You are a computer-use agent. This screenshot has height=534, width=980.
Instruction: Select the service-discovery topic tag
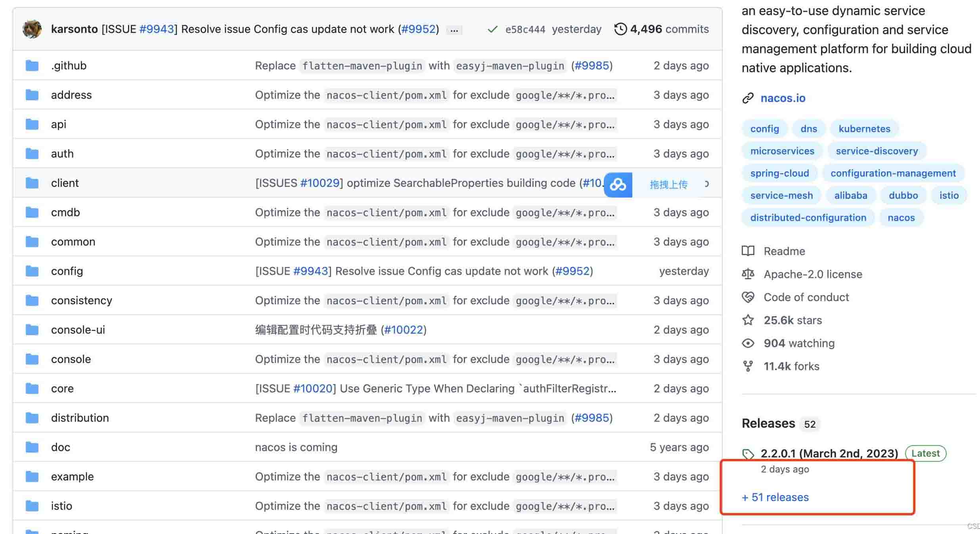(x=877, y=151)
